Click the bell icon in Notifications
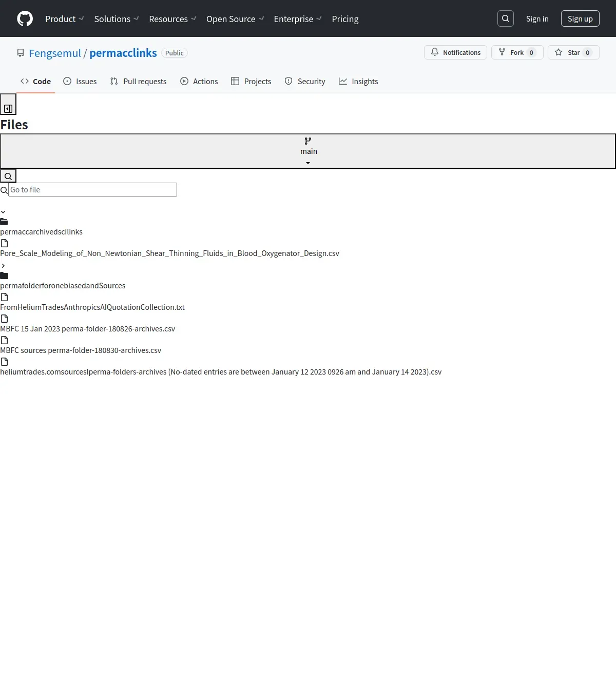The width and height of the screenshot is (616, 689). 435,52
